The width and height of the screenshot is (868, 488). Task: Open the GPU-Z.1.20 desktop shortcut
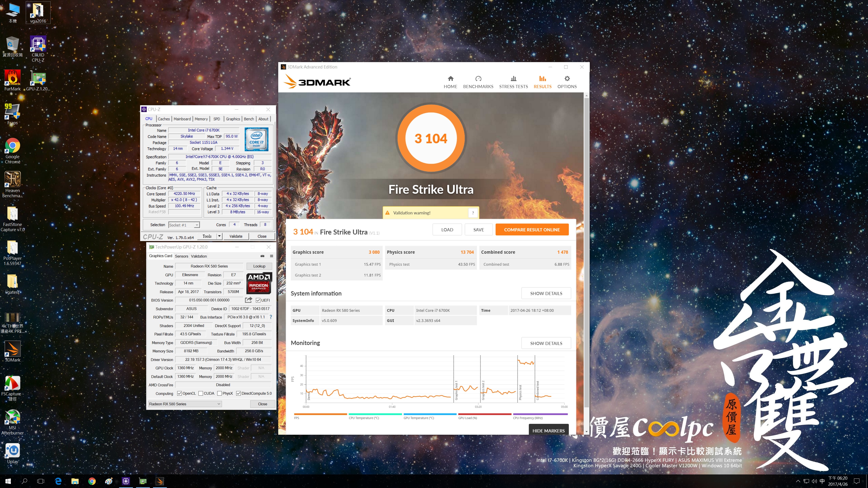click(x=38, y=80)
